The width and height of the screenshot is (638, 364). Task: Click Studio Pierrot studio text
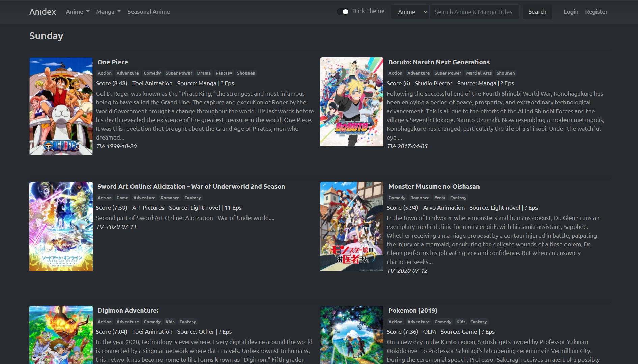(433, 83)
